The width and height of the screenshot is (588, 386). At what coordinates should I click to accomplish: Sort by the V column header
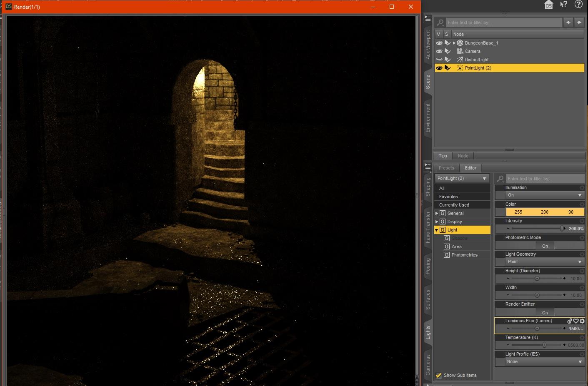click(439, 34)
